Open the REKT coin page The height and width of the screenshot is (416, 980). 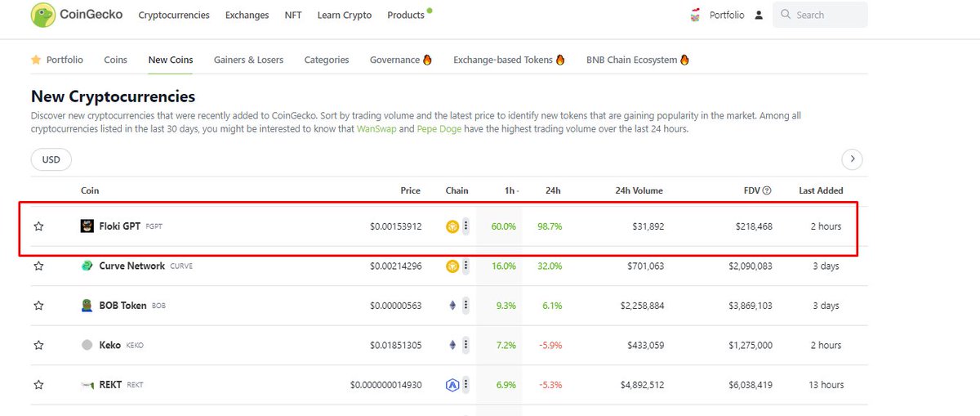pos(110,384)
